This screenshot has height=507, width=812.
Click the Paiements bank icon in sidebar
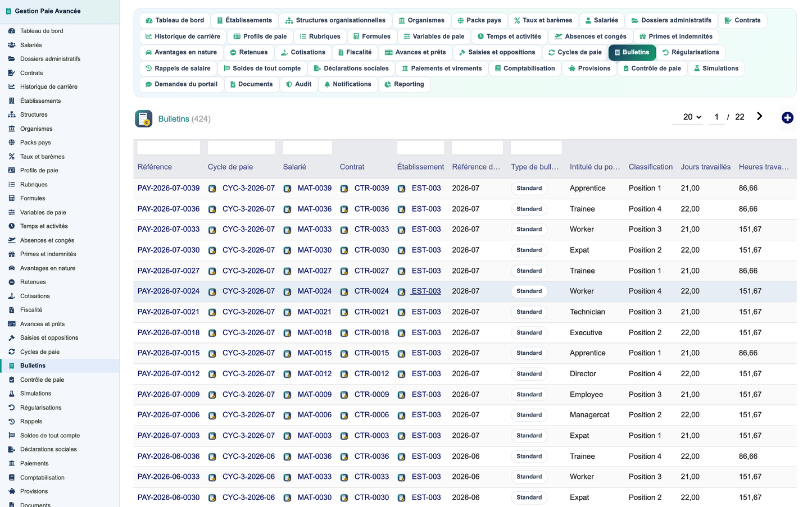click(x=12, y=463)
